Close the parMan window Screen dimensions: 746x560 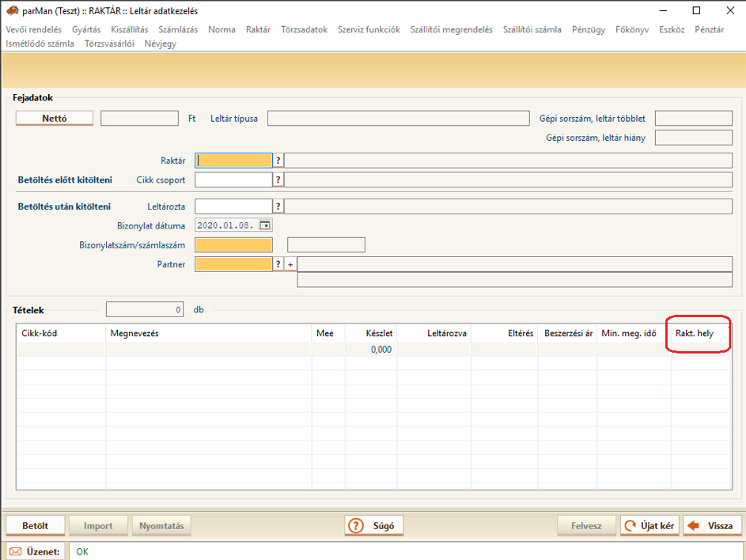click(x=730, y=10)
